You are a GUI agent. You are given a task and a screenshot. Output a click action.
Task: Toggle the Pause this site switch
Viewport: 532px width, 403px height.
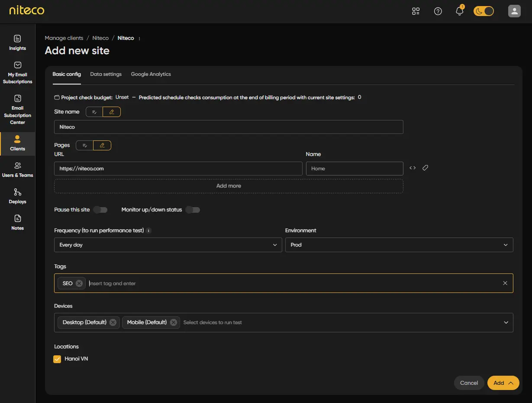point(100,210)
